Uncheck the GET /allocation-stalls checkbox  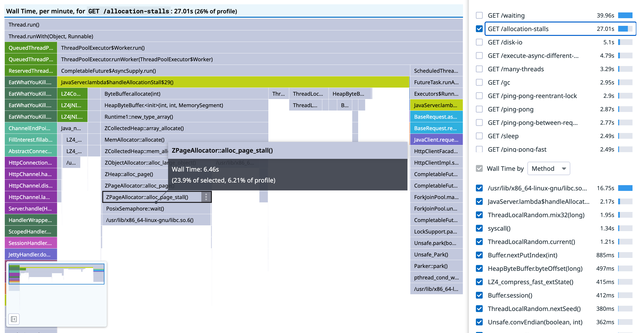coord(479,29)
